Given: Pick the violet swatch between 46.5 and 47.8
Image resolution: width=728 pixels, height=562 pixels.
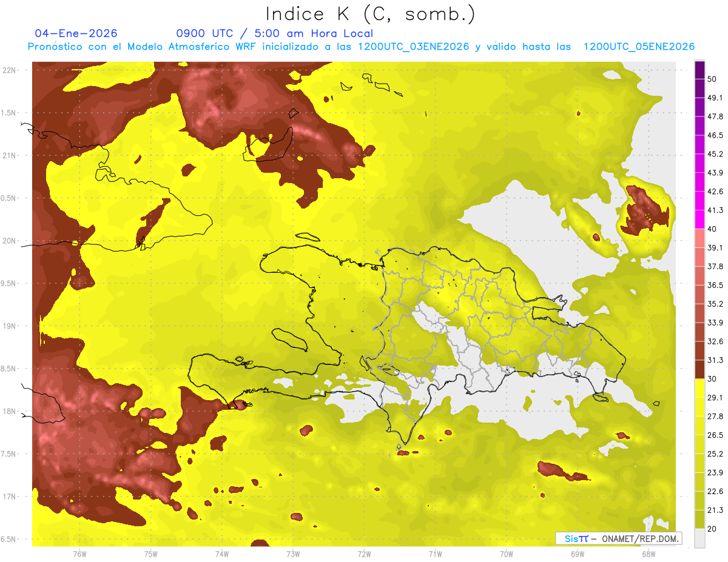Looking at the screenshot, I should pos(700,125).
